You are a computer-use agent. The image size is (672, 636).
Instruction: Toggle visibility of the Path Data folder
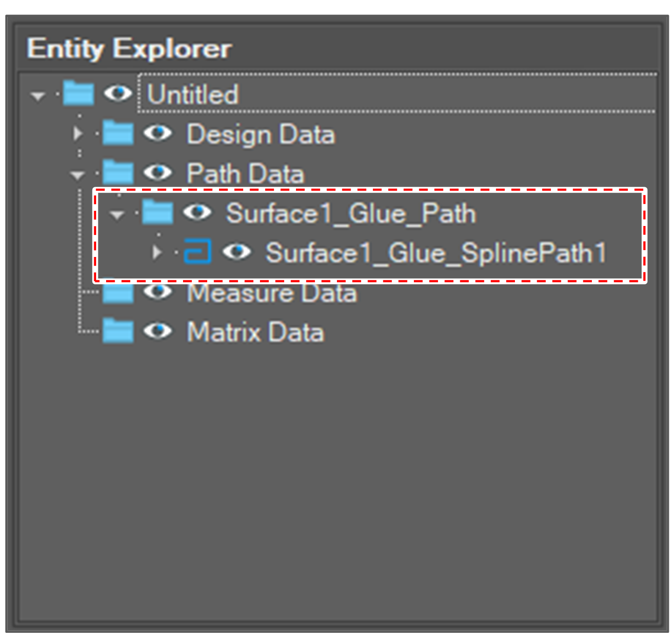(x=159, y=173)
